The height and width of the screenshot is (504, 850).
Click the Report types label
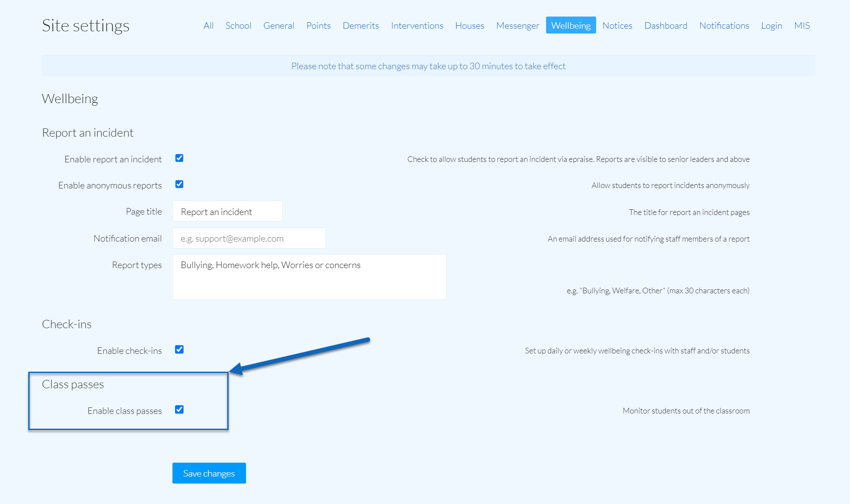[137, 265]
